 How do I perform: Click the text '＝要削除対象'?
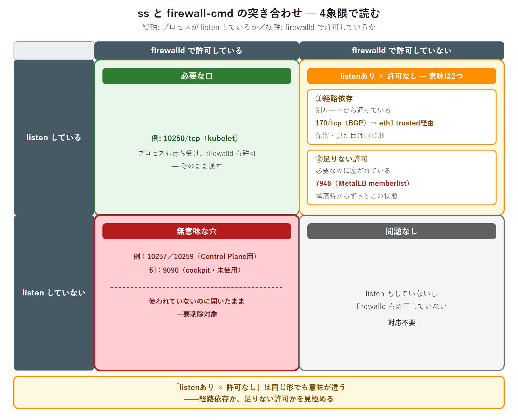(197, 314)
